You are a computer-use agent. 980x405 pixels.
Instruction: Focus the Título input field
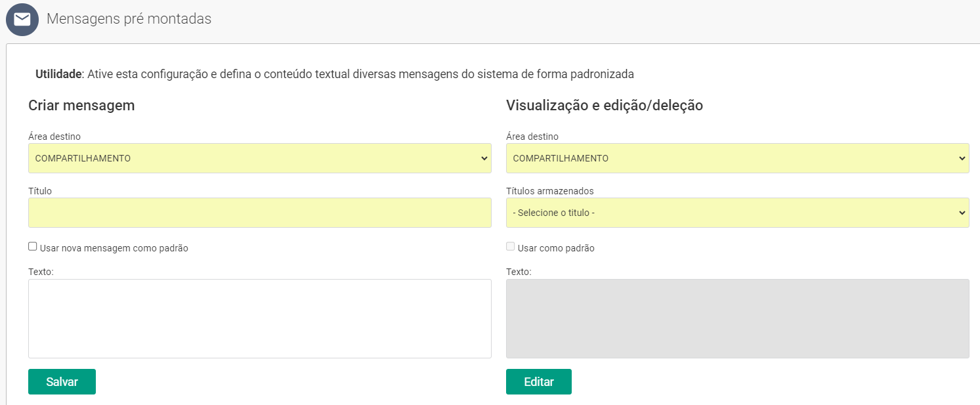[x=259, y=213]
